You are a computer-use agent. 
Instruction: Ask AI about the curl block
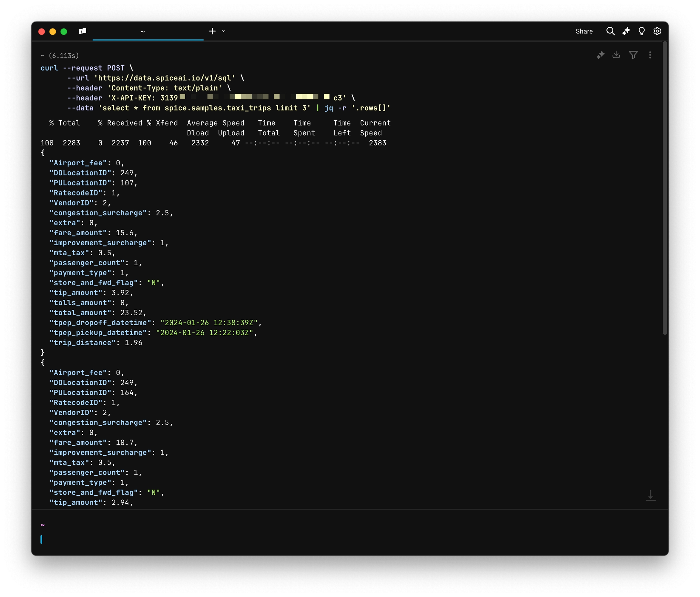pos(600,55)
